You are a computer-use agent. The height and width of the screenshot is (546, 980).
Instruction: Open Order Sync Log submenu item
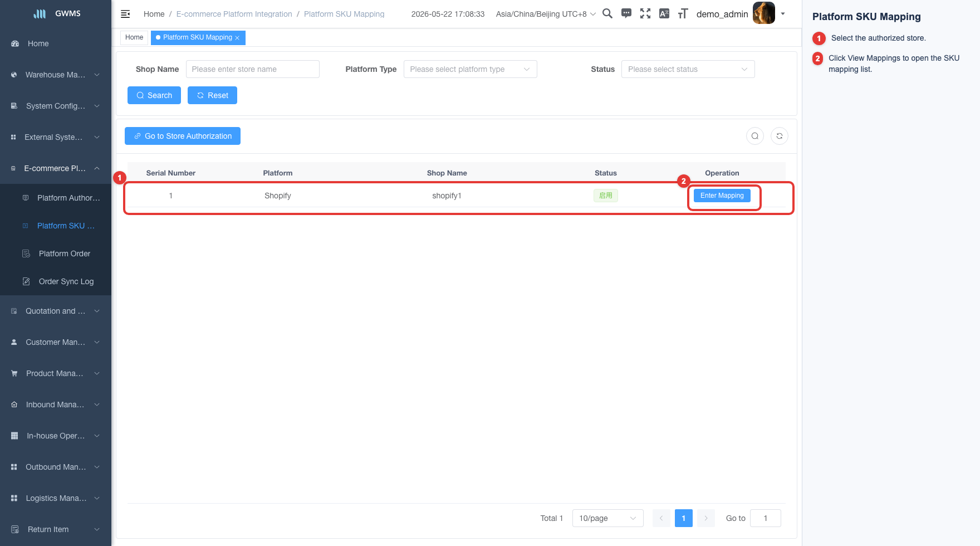coord(56,281)
